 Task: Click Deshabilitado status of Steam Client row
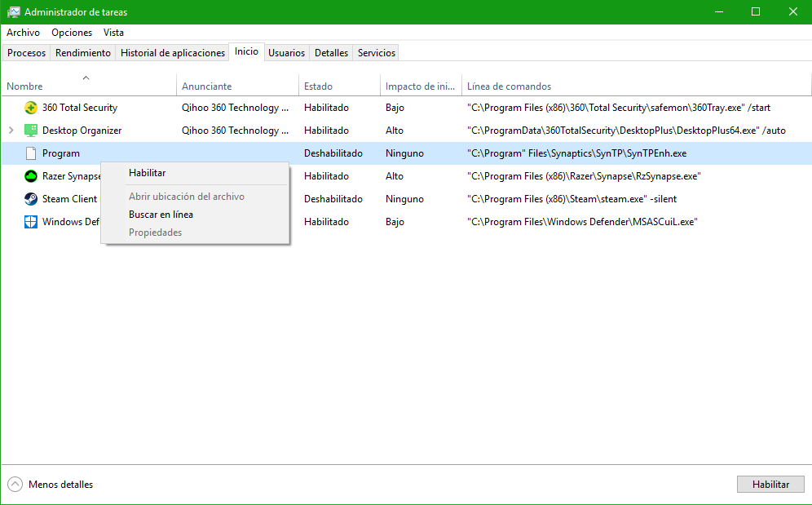coord(333,199)
